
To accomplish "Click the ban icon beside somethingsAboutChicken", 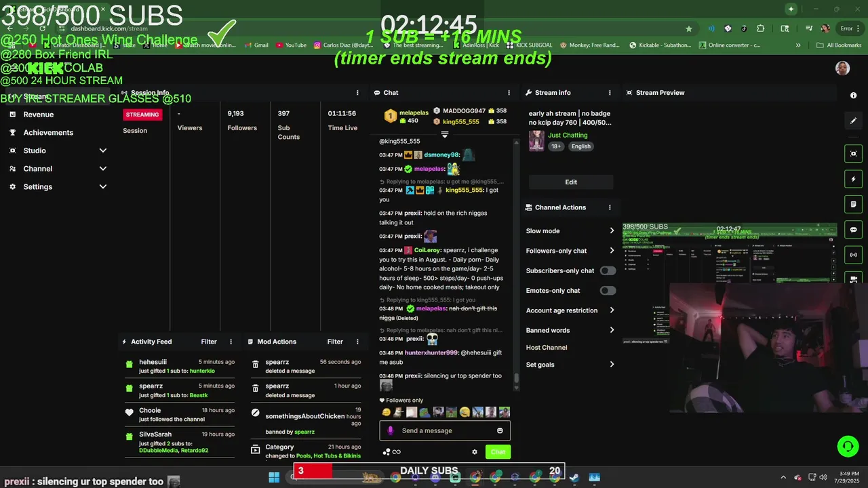I will pos(256,412).
